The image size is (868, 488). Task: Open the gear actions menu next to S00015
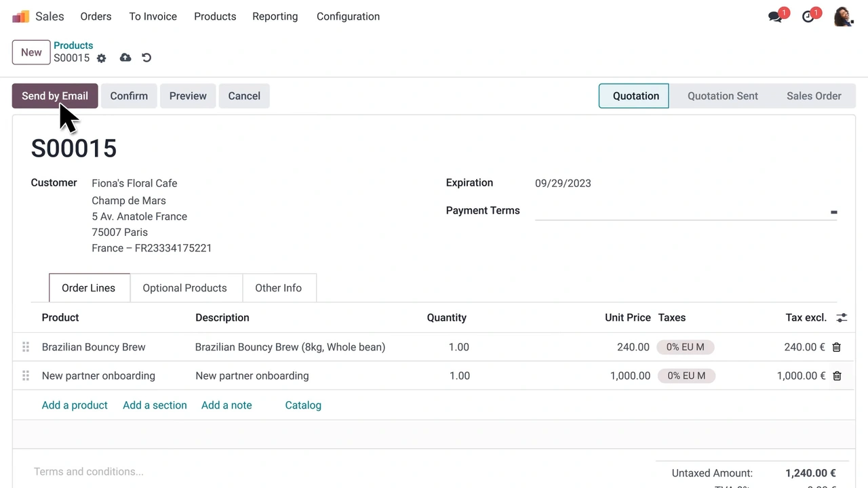click(102, 58)
